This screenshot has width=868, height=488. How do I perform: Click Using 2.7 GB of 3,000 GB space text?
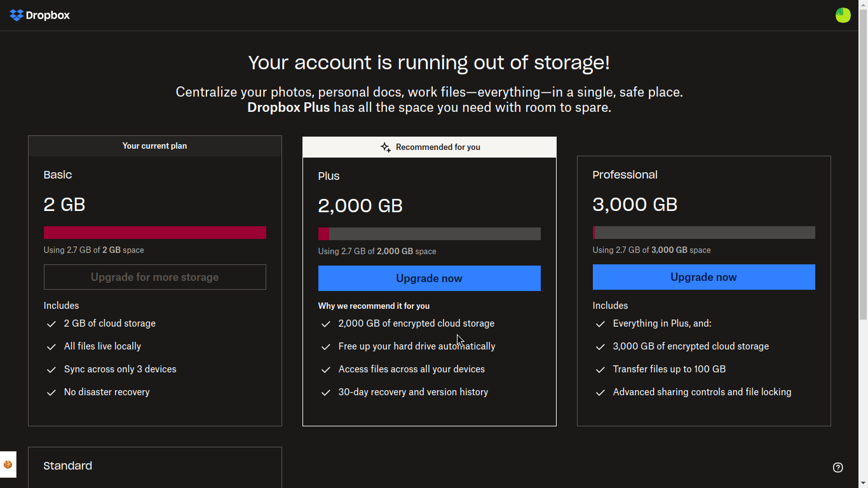(652, 250)
